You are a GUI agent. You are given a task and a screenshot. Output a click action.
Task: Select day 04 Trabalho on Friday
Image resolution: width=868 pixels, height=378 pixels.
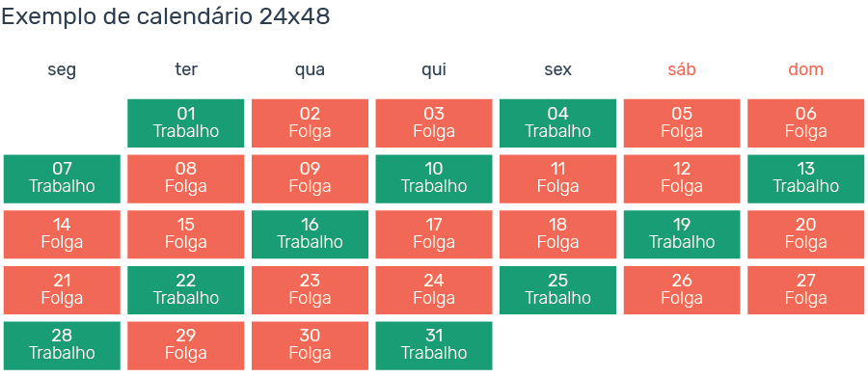point(558,123)
